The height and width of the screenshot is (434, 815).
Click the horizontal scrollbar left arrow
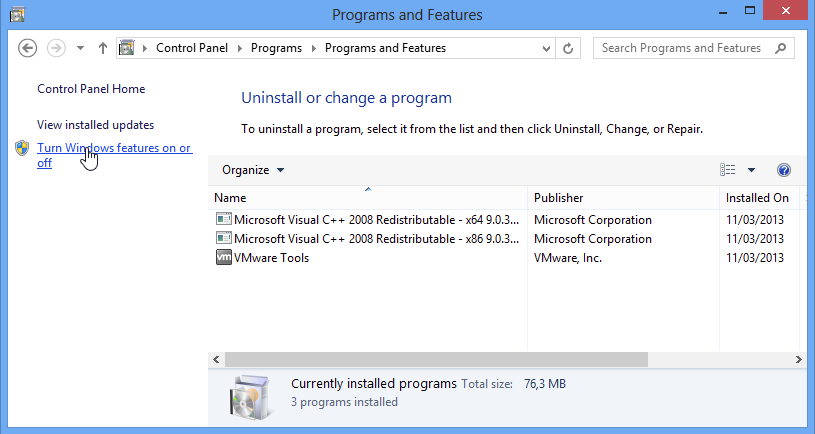(216, 359)
